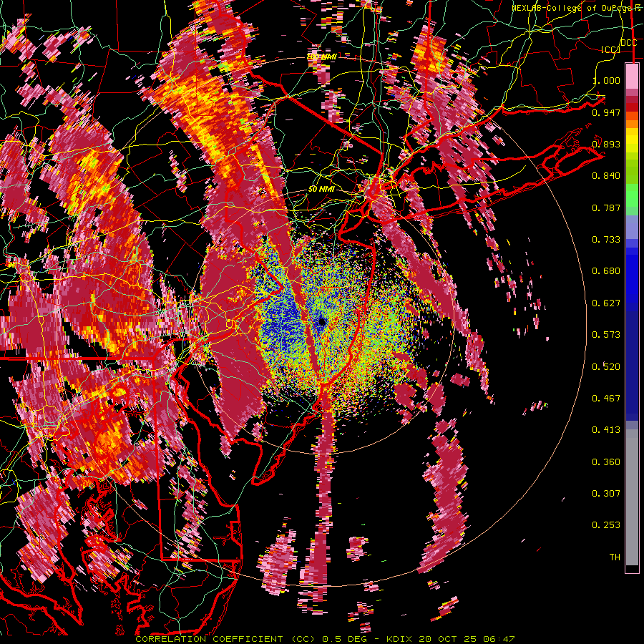644x644 pixels.
Task: Click the 0.413 scale value
Action: 606,430
